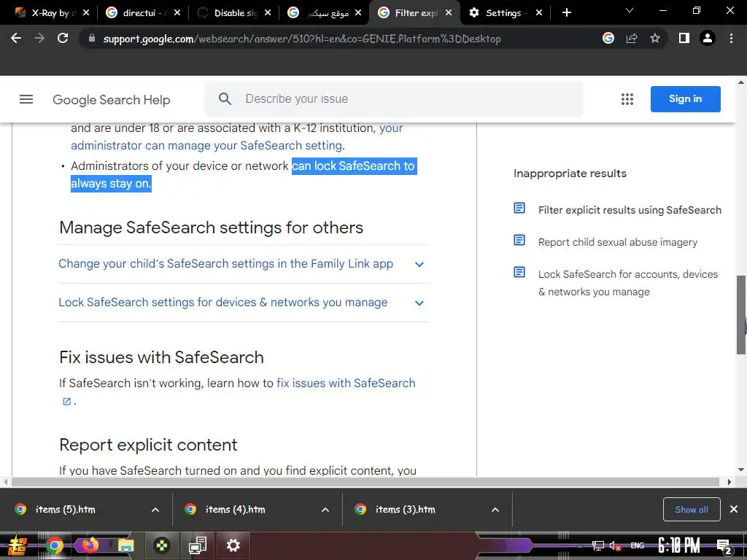The image size is (747, 560).
Task: Click the horizontal scroll right arrow
Action: (729, 482)
